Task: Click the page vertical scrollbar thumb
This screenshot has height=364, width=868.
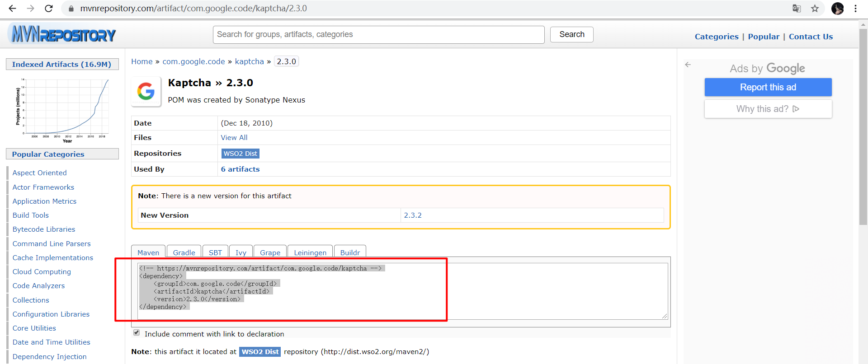Action: [x=863, y=126]
